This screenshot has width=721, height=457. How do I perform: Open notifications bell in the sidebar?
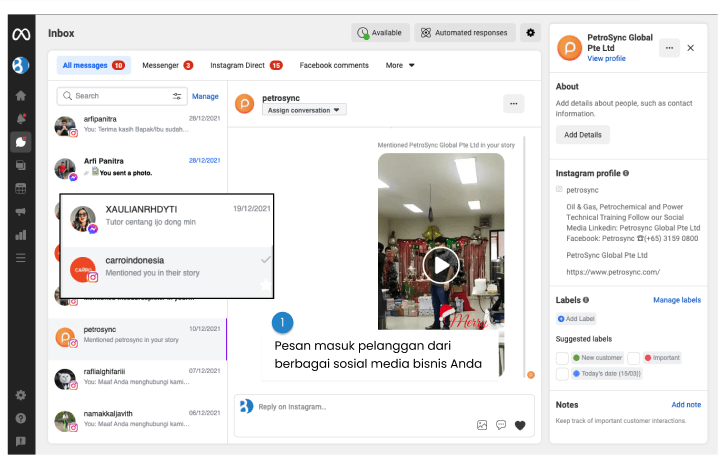pos(21,119)
